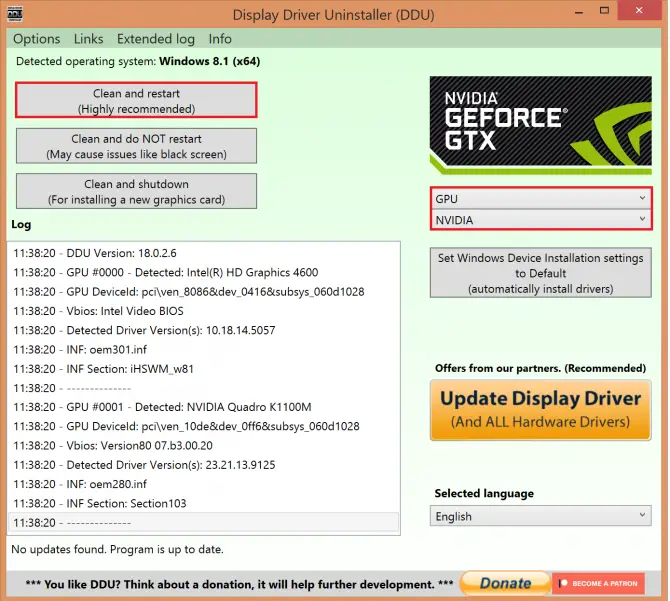
Task: Select log line INF Section: iHSWM_w81
Action: coord(203,369)
